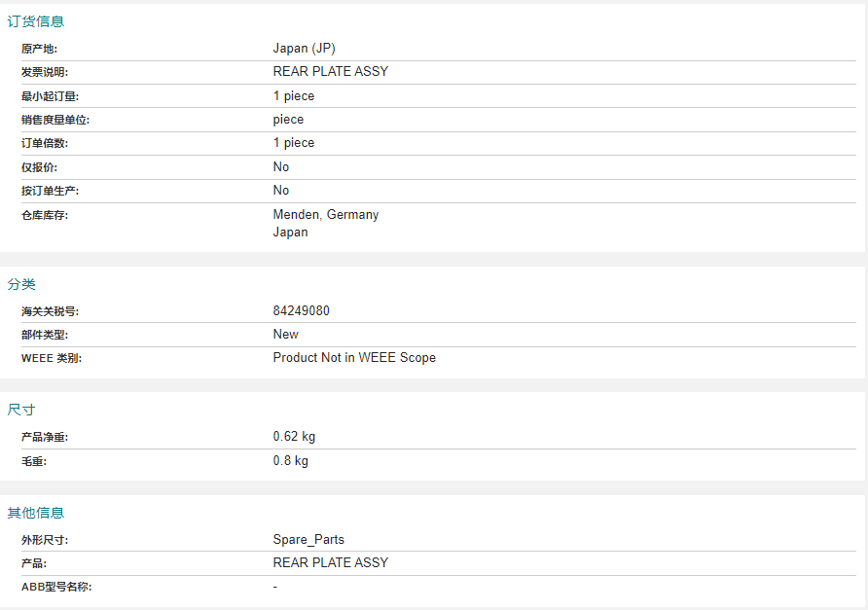This screenshot has height=610, width=868.
Task: Click the 分类 section heading
Action: point(21,284)
